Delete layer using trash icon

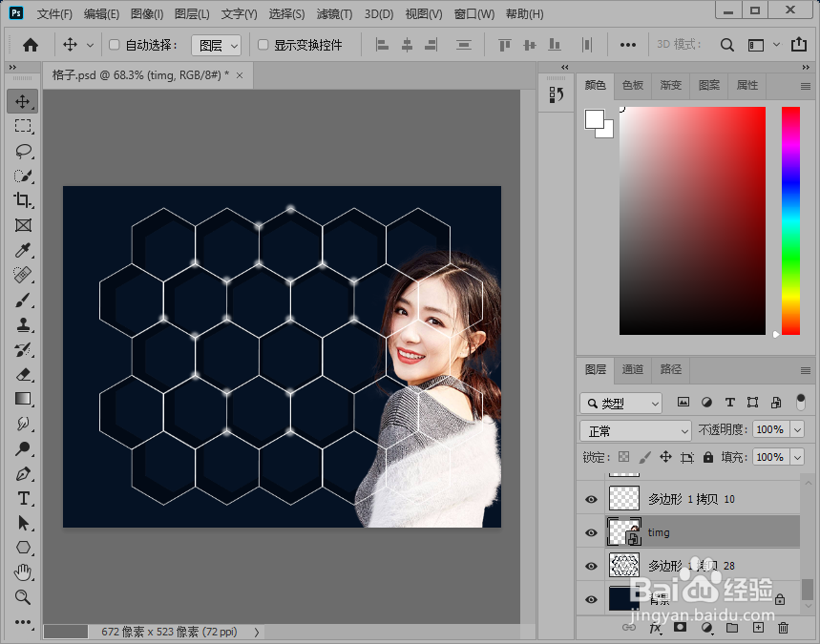(x=783, y=628)
